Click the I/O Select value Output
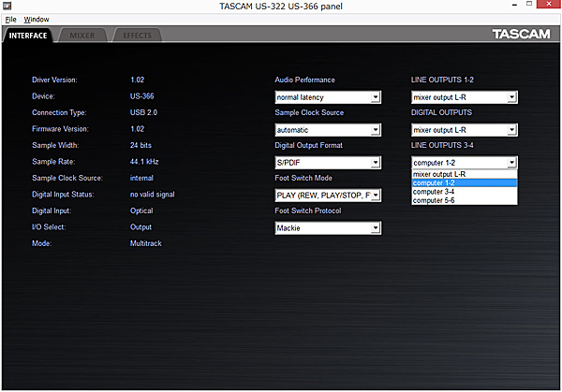Screen dimensions: 562x392 (x=140, y=227)
